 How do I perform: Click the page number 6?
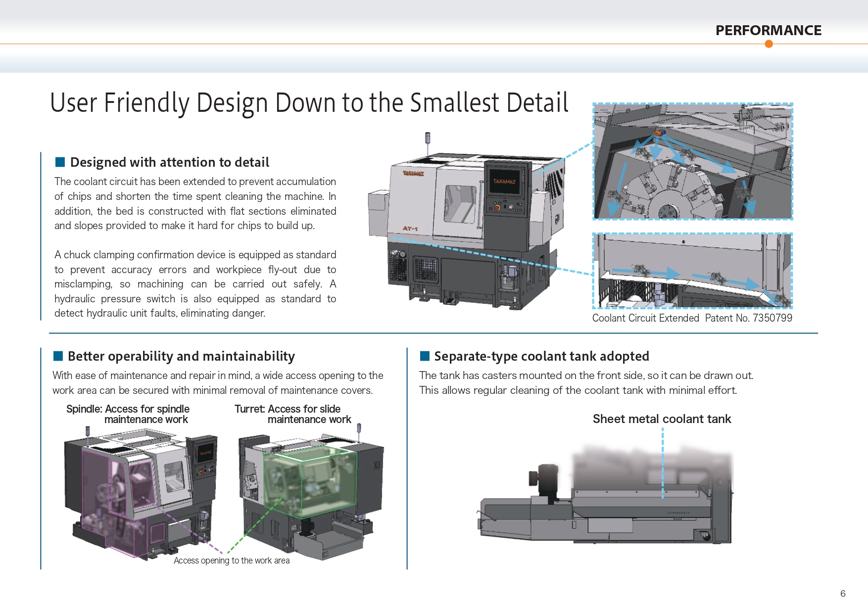[843, 593]
